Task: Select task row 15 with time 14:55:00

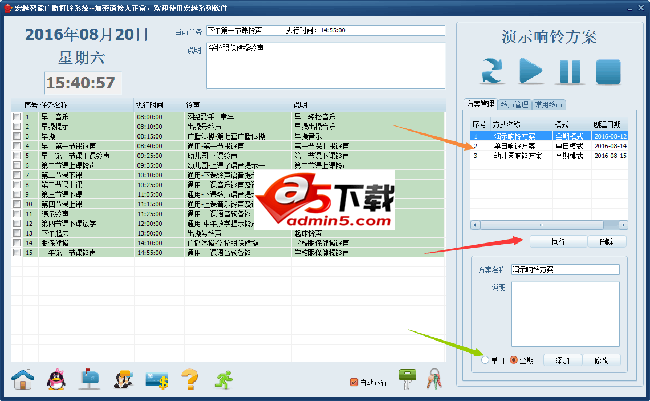Action: point(228,253)
